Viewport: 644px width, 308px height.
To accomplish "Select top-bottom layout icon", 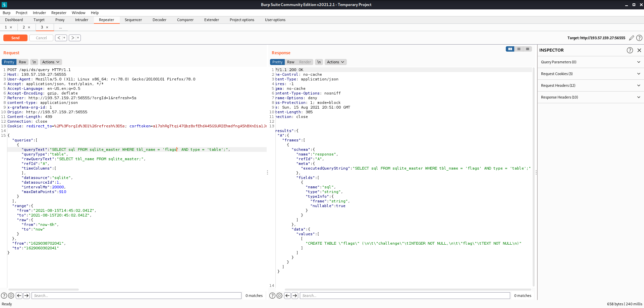I will pyautogui.click(x=519, y=49).
